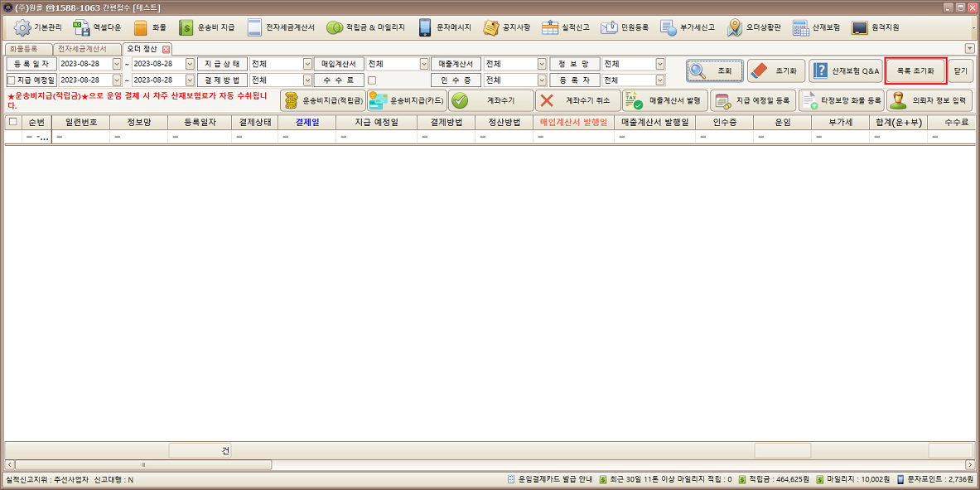Image resolution: width=980 pixels, height=490 pixels.
Task: Open the 매입계산서 dropdown list
Action: point(424,64)
